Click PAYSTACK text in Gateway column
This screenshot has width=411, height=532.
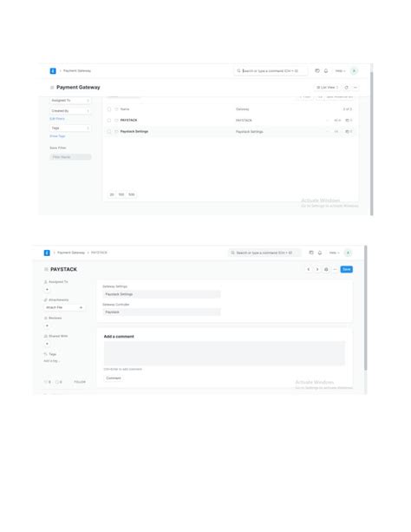[244, 121]
